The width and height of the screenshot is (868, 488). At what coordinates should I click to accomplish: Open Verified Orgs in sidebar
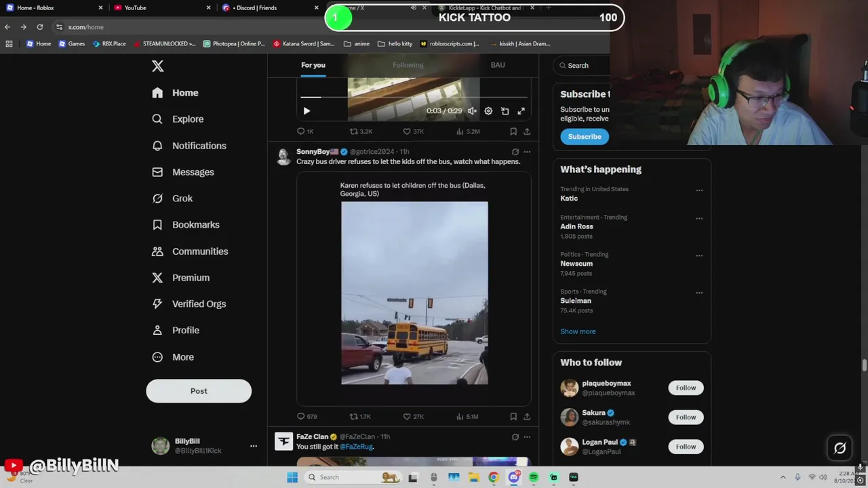coord(189,304)
